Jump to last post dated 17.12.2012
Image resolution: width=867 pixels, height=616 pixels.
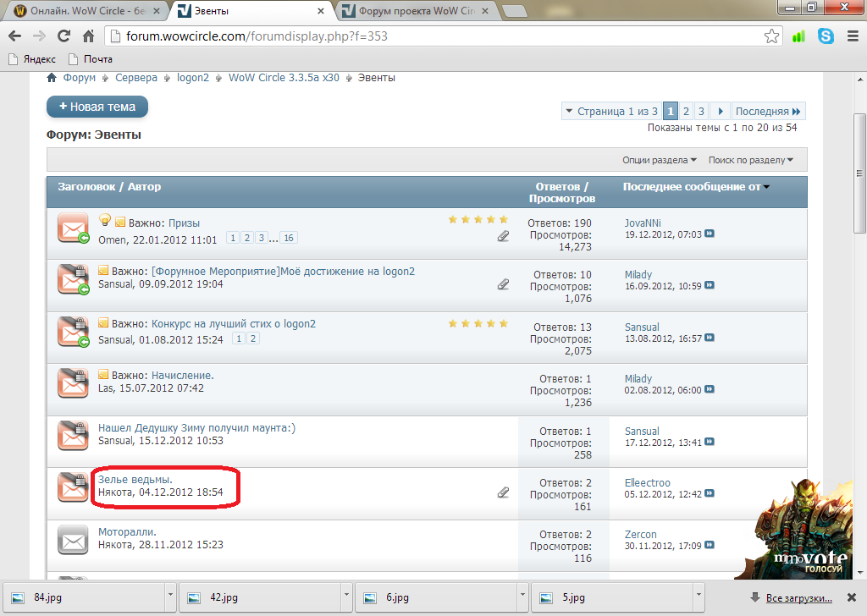(x=710, y=442)
